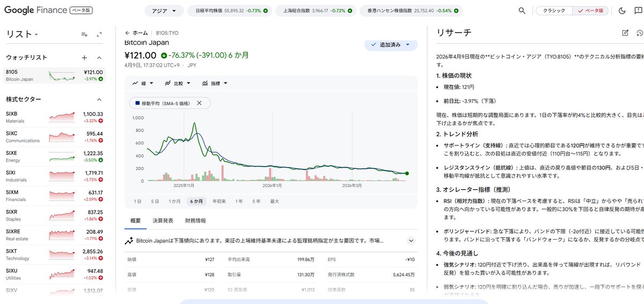Select the 5日 time range
Screen dimensions: 644x304
(x=155, y=201)
